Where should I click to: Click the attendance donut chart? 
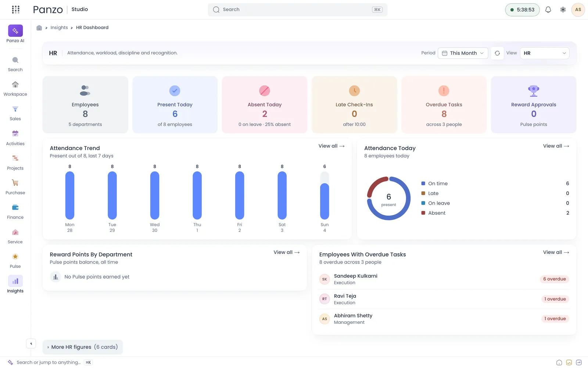click(x=389, y=199)
